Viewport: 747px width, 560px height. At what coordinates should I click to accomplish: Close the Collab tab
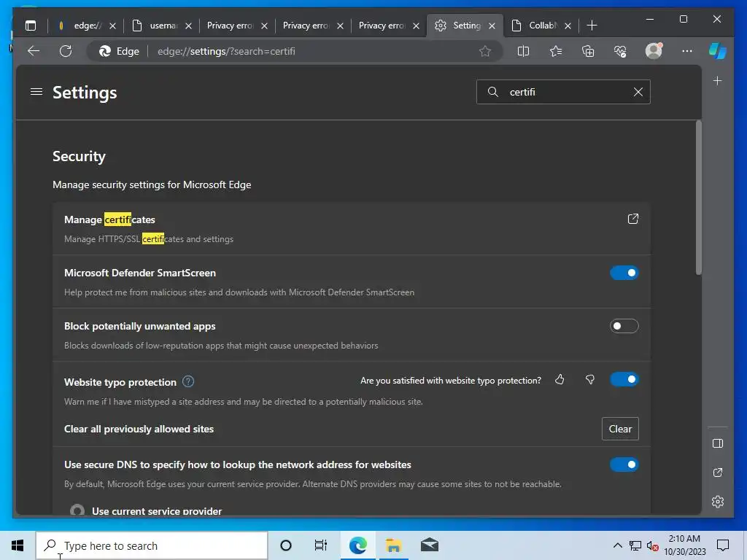[x=568, y=26]
